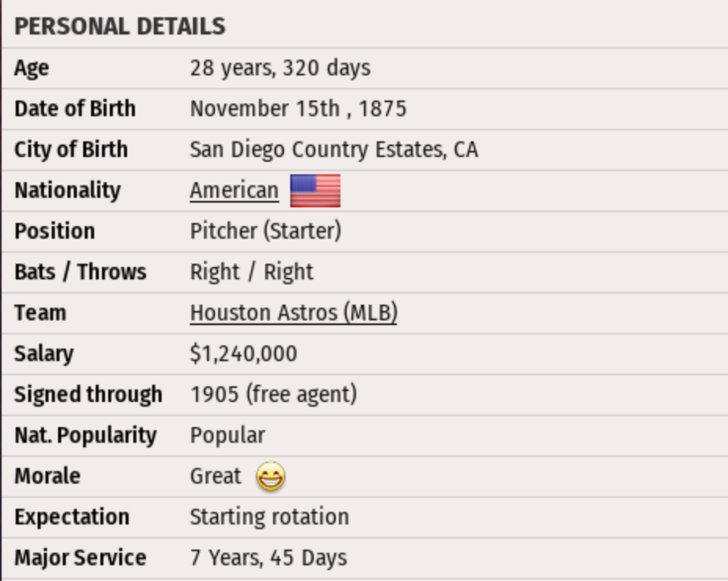The width and height of the screenshot is (728, 581).
Task: Click San Diego Country Estates, CA text
Action: [333, 150]
